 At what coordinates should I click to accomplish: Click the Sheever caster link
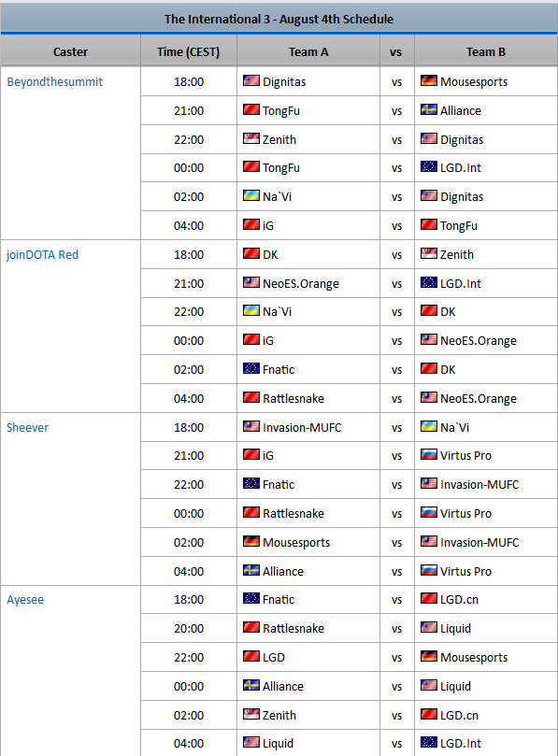click(x=27, y=428)
